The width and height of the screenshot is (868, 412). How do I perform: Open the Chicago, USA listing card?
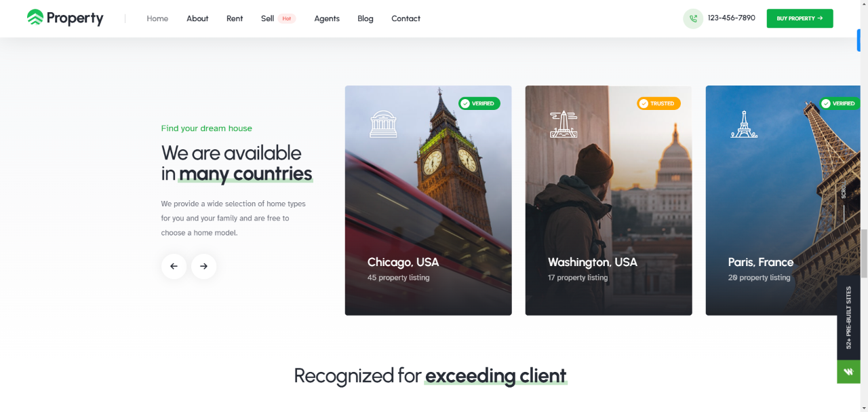point(428,200)
